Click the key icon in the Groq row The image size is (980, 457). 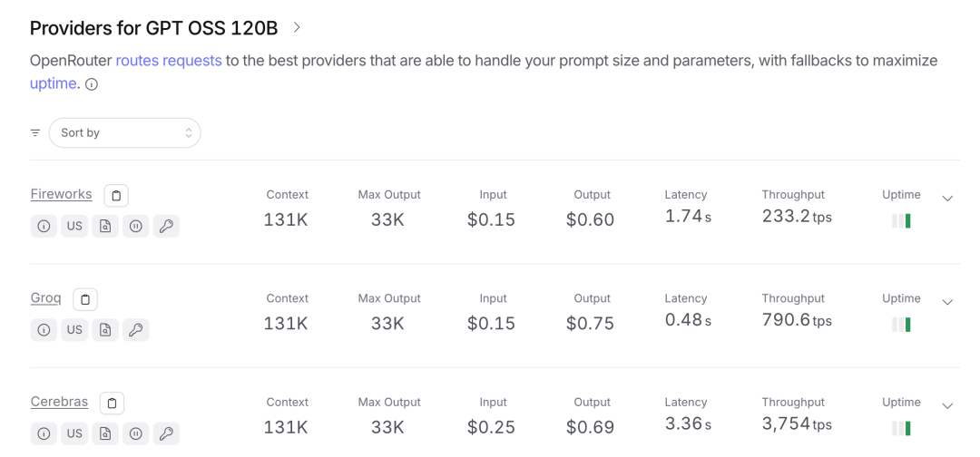(135, 330)
